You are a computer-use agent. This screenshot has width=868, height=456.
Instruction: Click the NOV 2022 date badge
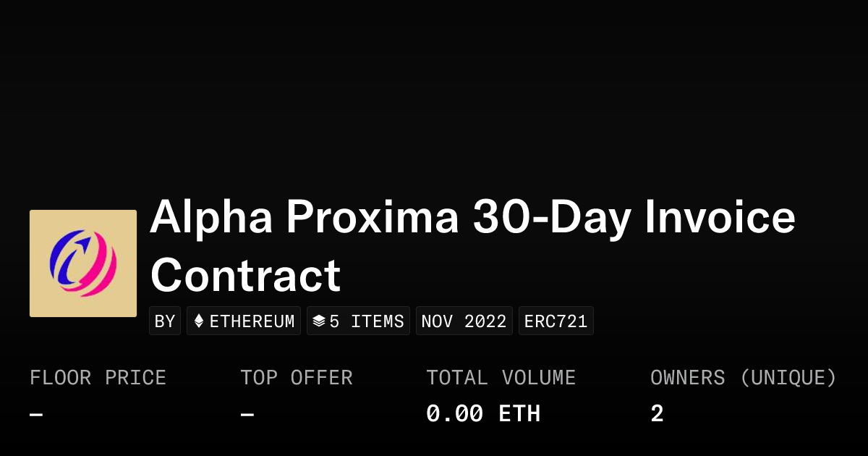coord(464,321)
